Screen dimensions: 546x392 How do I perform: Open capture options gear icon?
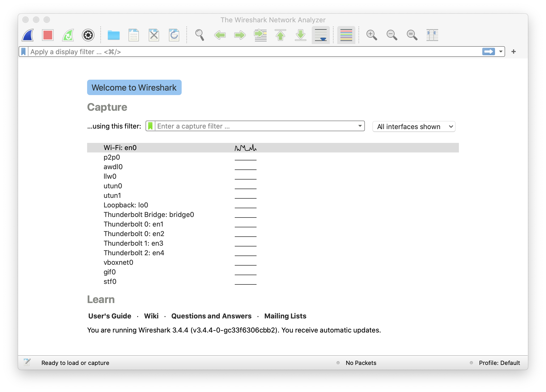88,35
